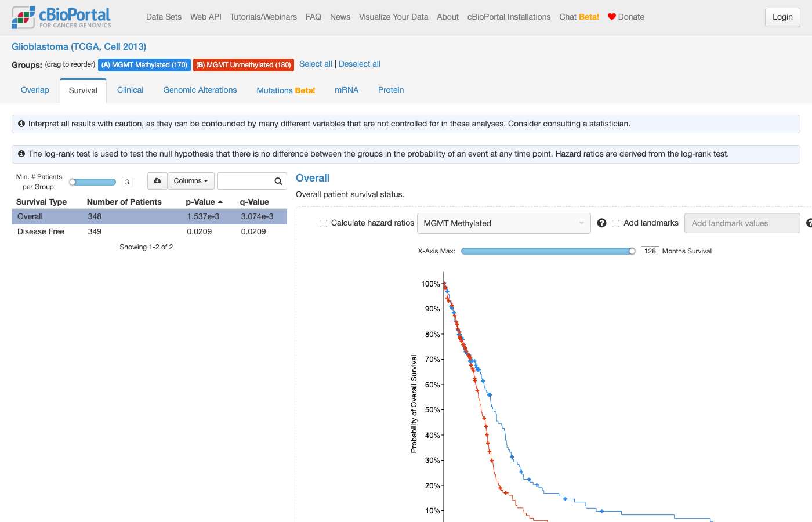Click the Min. # Patients per Group slider
This screenshot has height=522, width=812.
click(x=93, y=182)
